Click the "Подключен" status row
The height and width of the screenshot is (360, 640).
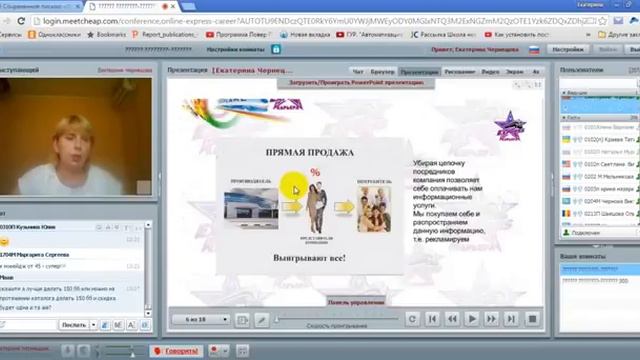pos(599,232)
